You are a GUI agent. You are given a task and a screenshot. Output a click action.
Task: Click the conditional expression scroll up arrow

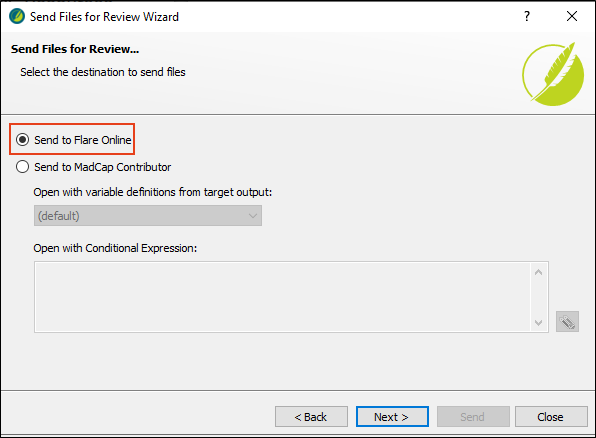538,272
